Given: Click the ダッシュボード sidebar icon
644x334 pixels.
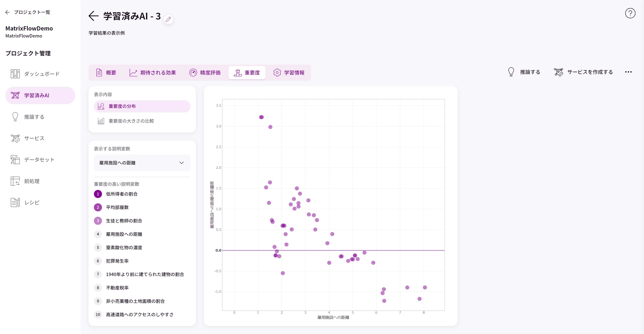Looking at the screenshot, I should coord(15,74).
